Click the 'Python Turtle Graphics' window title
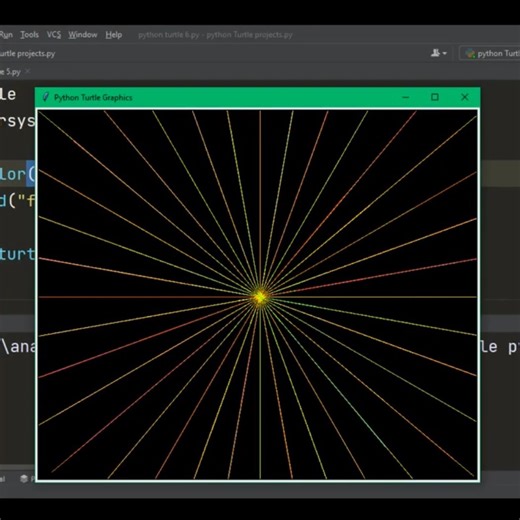The height and width of the screenshot is (520, 520). pos(93,98)
